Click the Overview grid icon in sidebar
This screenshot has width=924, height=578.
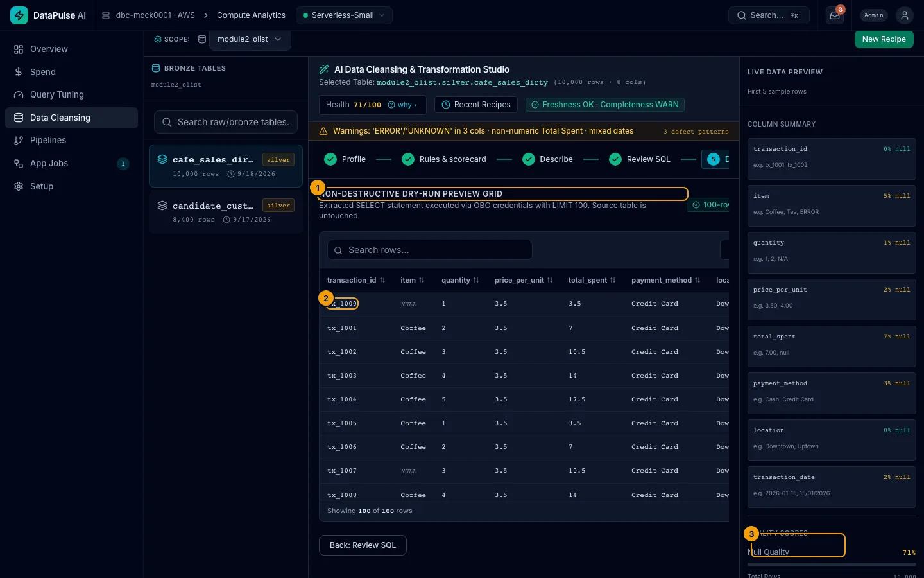tap(19, 49)
